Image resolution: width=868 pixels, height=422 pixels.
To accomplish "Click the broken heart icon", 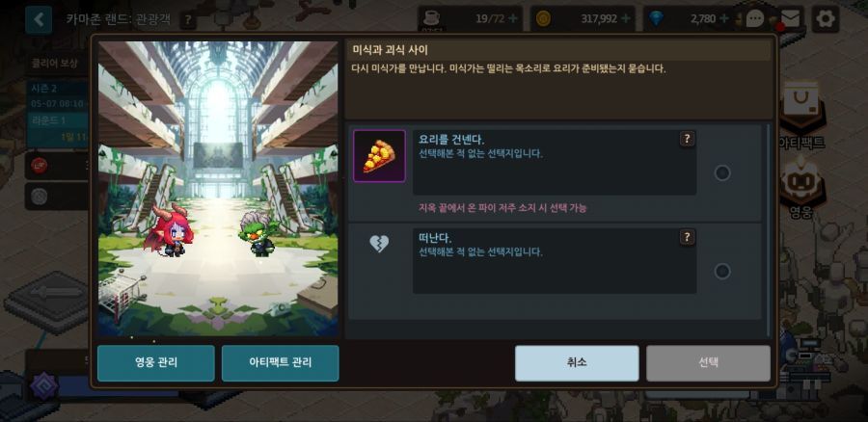I will 379,244.
